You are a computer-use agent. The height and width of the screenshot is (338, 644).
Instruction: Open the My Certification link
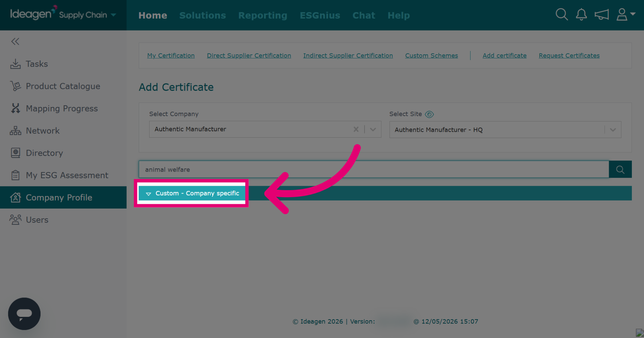171,56
